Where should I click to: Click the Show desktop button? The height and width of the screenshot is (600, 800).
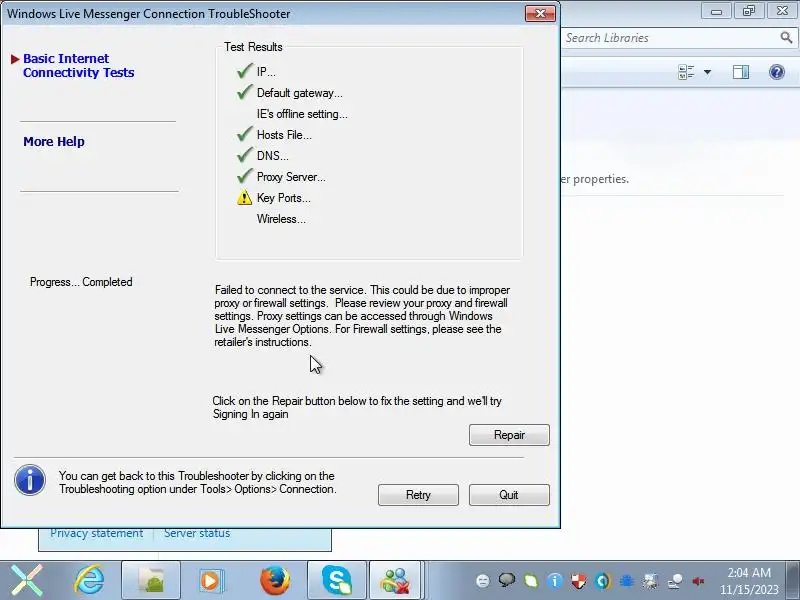[x=792, y=580]
